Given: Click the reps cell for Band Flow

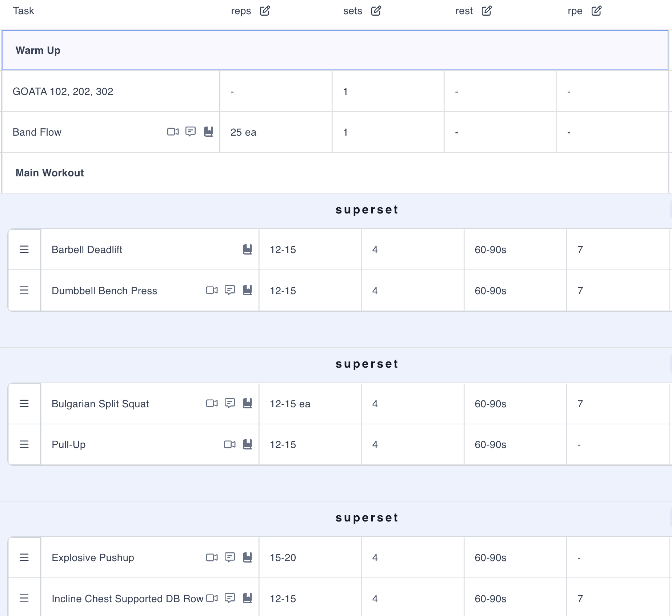Looking at the screenshot, I should coord(276,132).
